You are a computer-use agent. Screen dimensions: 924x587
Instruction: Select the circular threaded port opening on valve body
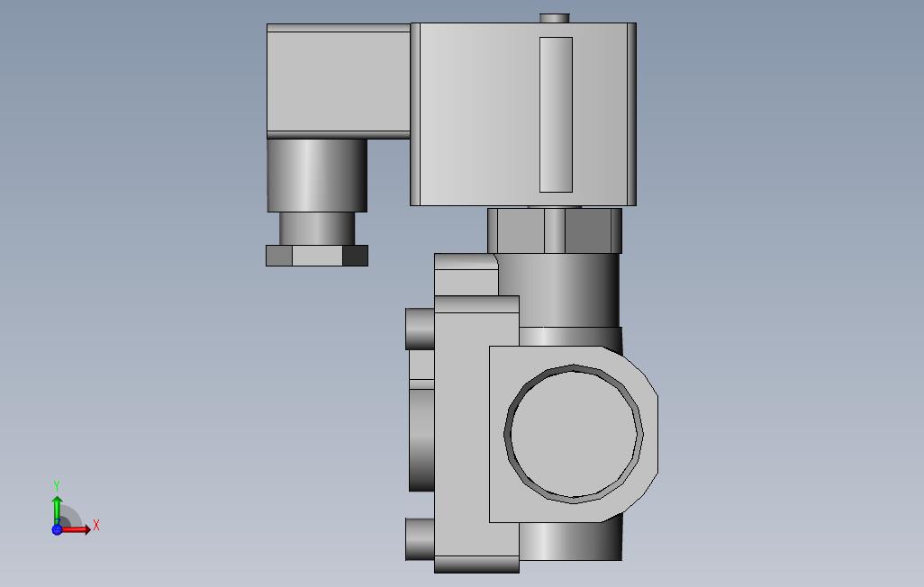click(x=574, y=434)
